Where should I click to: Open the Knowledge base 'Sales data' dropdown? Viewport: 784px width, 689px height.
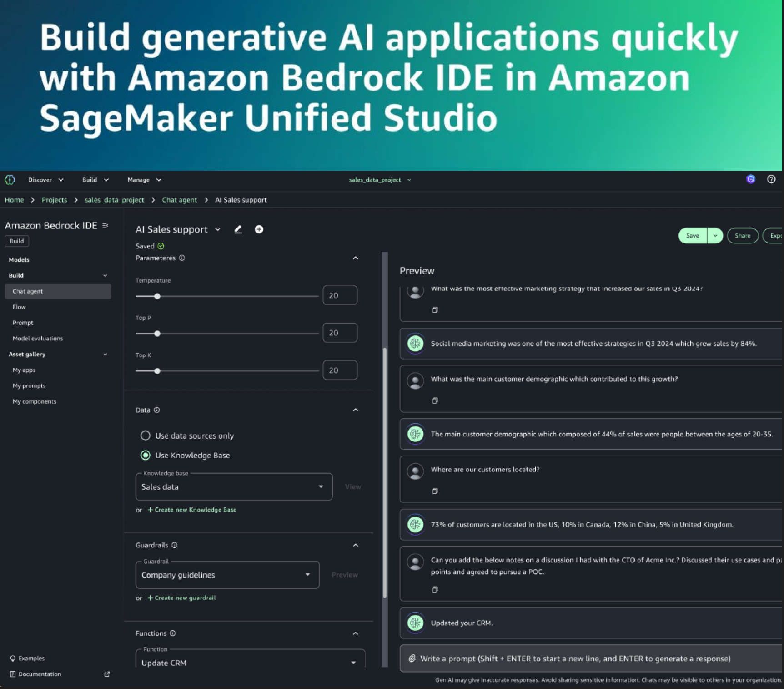(x=234, y=487)
